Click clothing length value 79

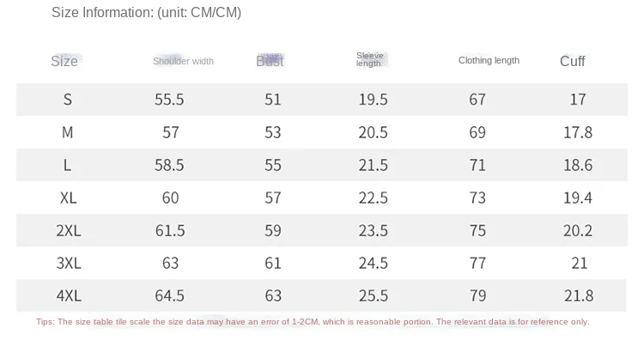[x=477, y=295]
